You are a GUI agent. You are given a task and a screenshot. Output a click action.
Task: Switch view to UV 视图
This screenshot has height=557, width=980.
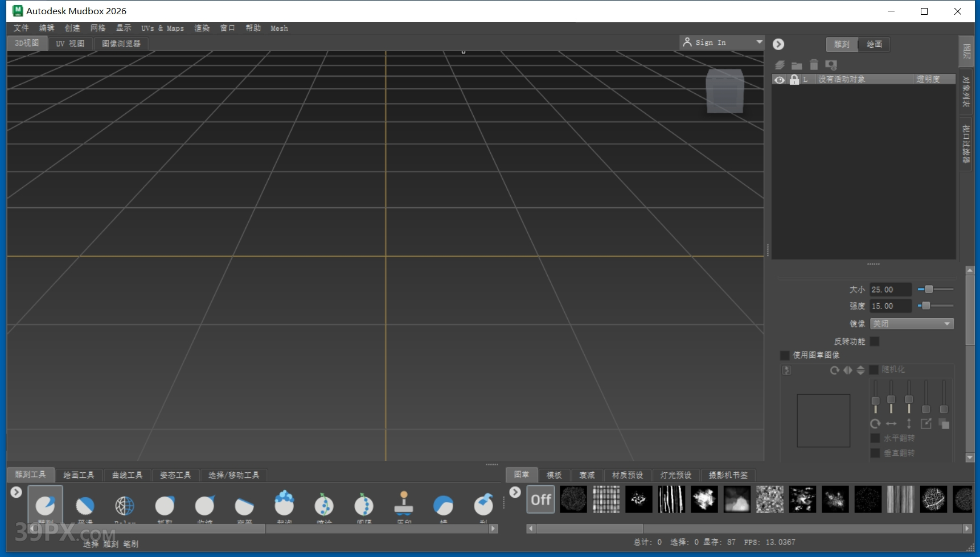tap(69, 43)
